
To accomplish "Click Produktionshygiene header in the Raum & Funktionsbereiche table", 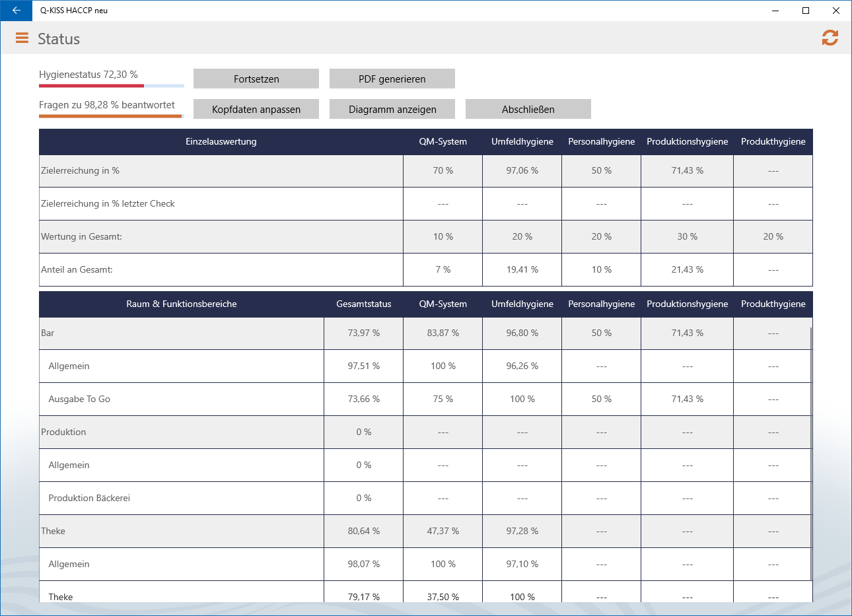I will [x=688, y=304].
